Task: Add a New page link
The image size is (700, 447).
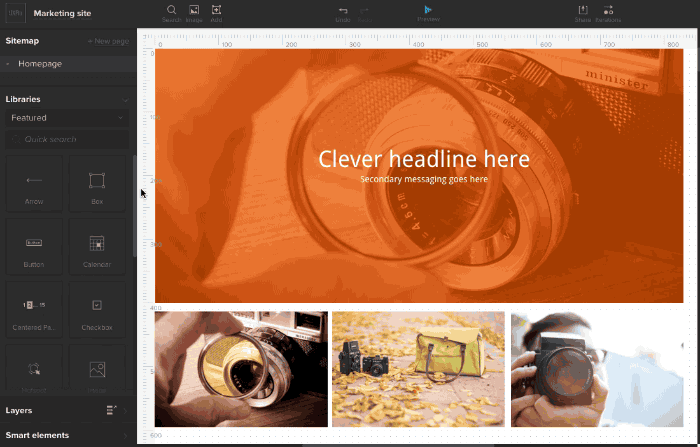Action: 108,41
